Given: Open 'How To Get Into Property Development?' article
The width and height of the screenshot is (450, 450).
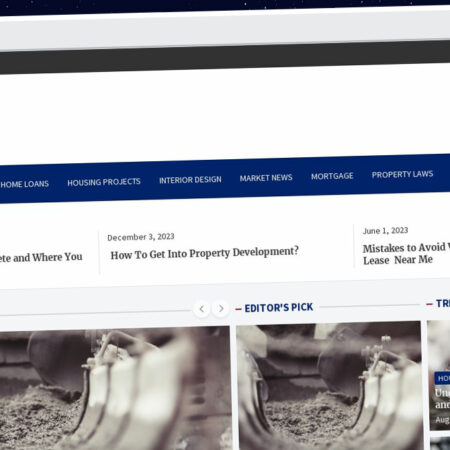Looking at the screenshot, I should 204,253.
